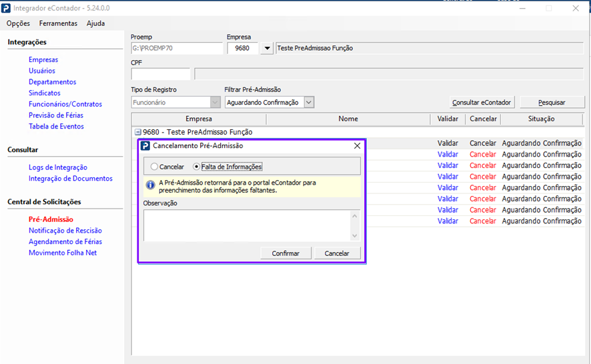
Task: Click the Situação column header
Action: [541, 119]
